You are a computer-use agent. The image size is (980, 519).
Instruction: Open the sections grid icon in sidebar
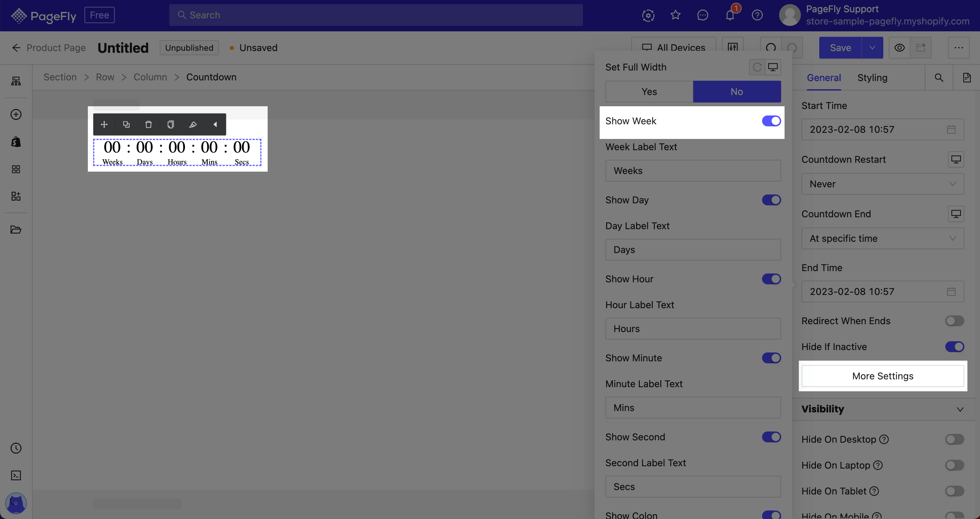(16, 169)
